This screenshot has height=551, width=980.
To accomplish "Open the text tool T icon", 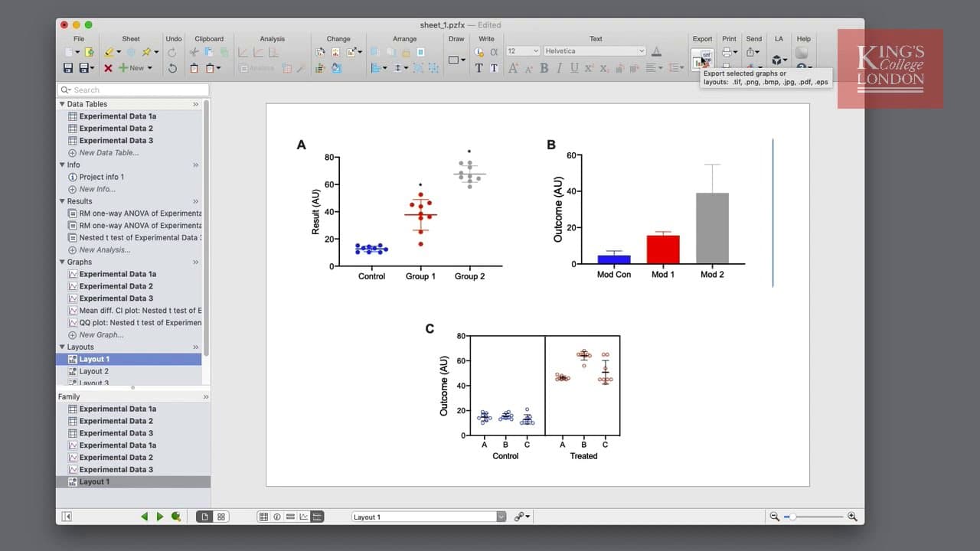I will 479,68.
